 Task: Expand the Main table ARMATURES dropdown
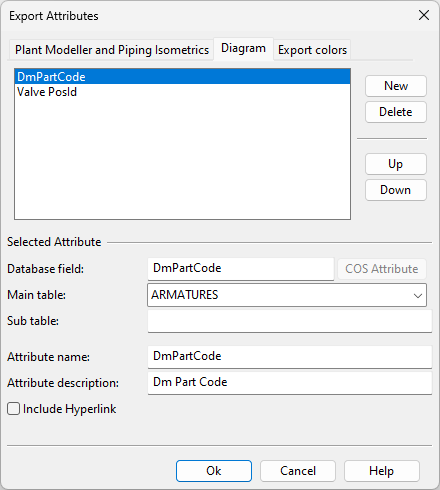tap(287, 295)
